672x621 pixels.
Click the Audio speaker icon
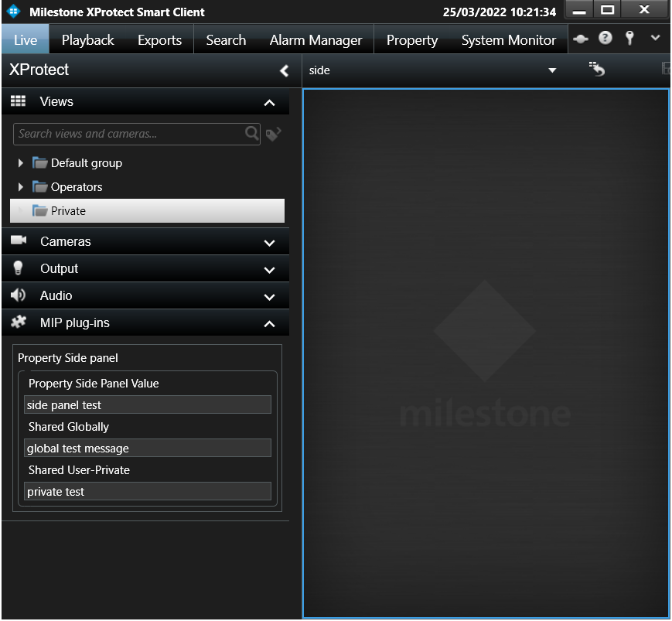pos(18,295)
